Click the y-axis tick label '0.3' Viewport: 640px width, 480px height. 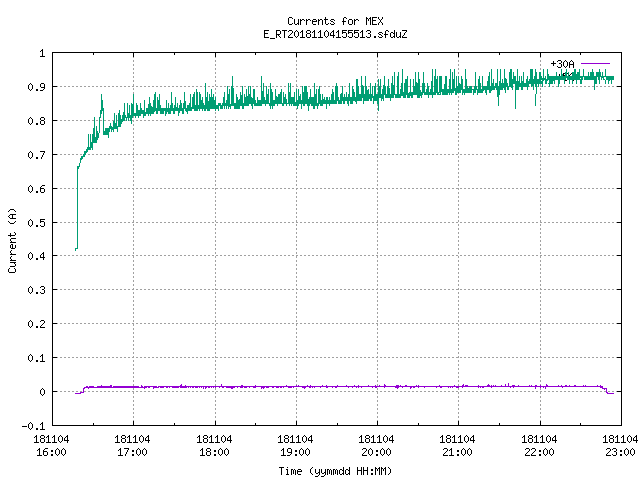(x=36, y=290)
